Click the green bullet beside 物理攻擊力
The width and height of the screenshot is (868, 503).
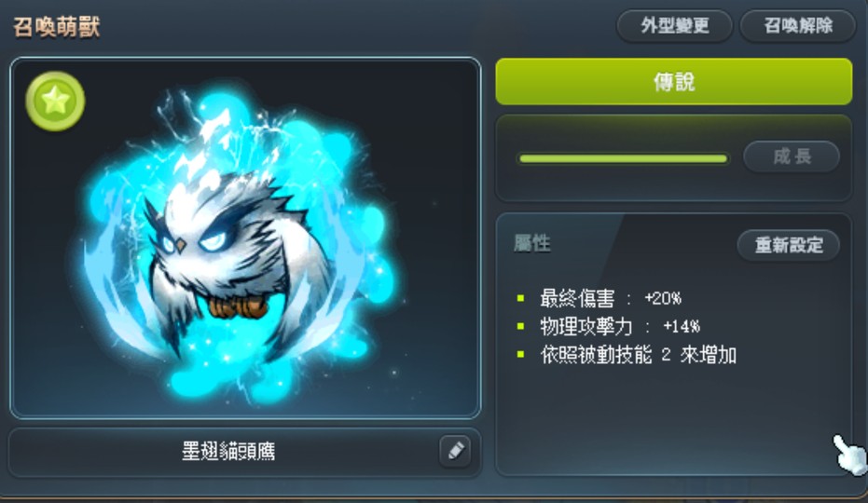520,326
